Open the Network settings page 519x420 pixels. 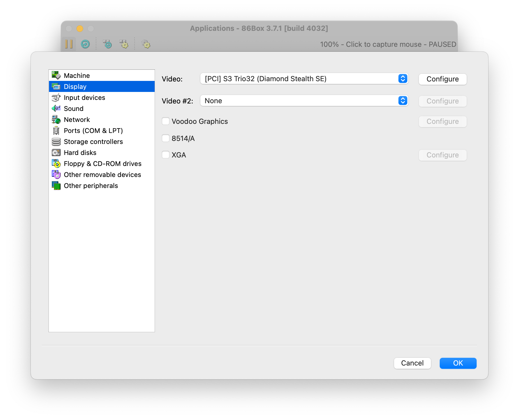coord(102,119)
